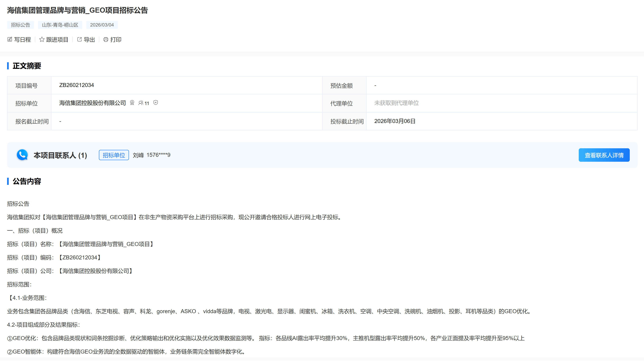Click project number ZB260212034 in summary table
This screenshot has width=644, height=363.
click(x=77, y=85)
